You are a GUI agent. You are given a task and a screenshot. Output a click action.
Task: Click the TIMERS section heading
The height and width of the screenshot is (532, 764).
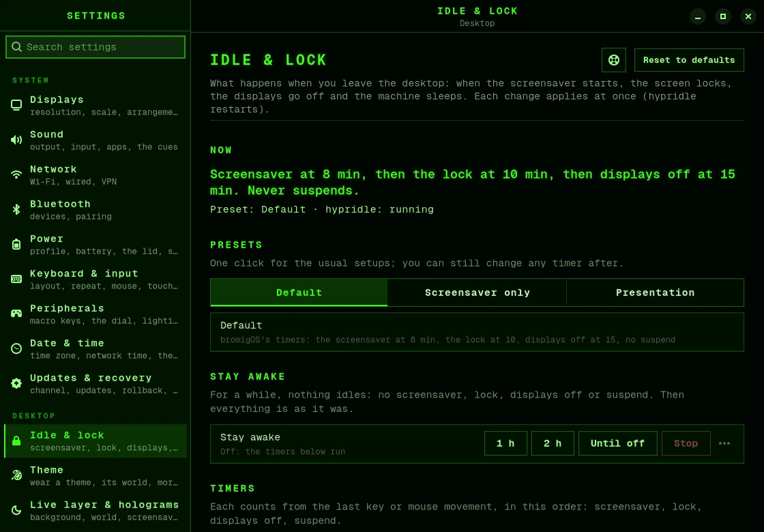coord(233,488)
